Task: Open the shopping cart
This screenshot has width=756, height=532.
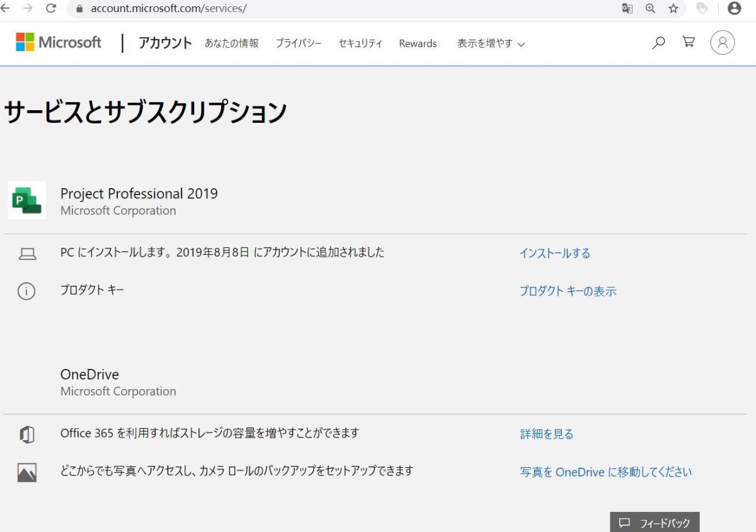Action: (x=689, y=42)
